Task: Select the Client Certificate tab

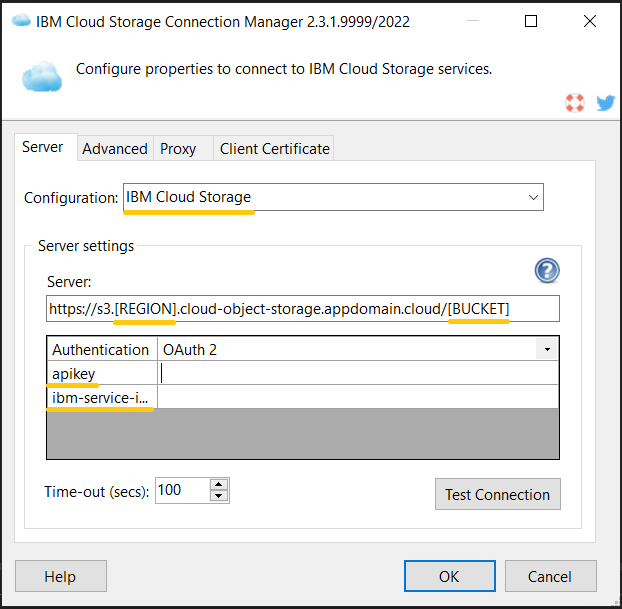Action: pyautogui.click(x=274, y=148)
